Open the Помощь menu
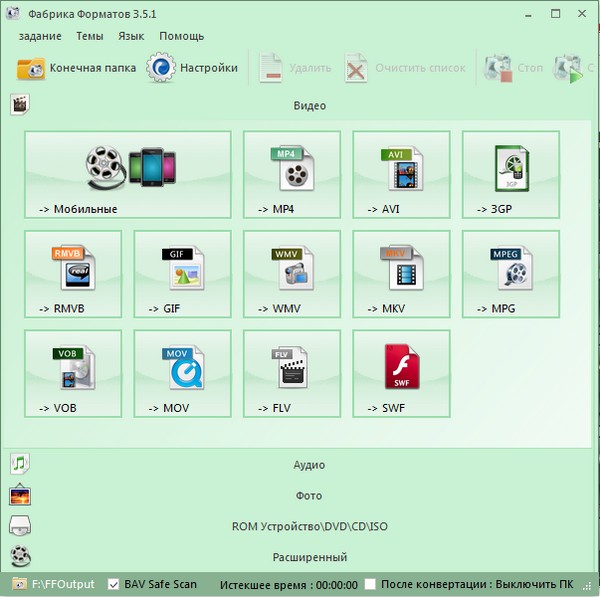This screenshot has width=600, height=597. (181, 36)
